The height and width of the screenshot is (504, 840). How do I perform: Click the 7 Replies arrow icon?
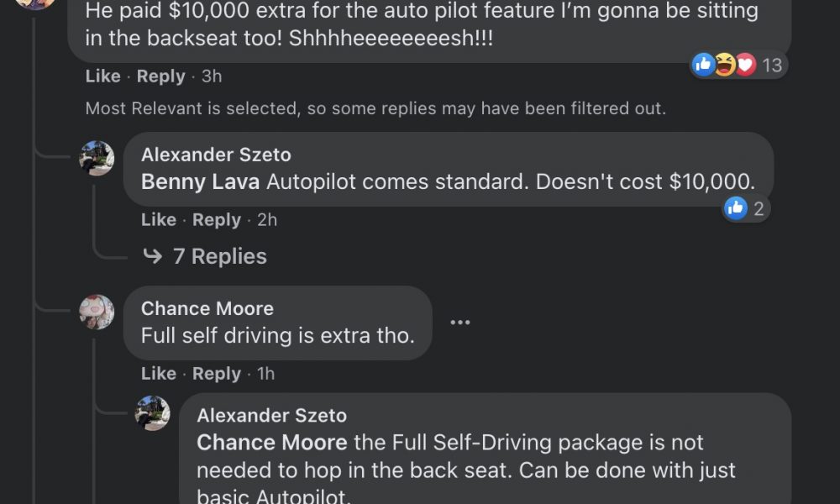(153, 256)
